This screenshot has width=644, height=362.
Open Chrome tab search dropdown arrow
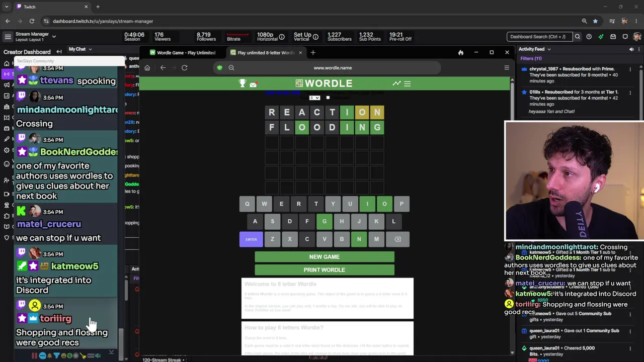pyautogui.click(x=7, y=7)
